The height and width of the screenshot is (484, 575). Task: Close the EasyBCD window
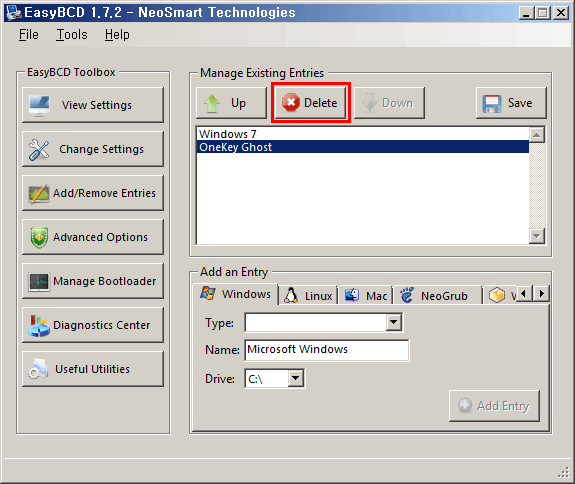tap(561, 13)
